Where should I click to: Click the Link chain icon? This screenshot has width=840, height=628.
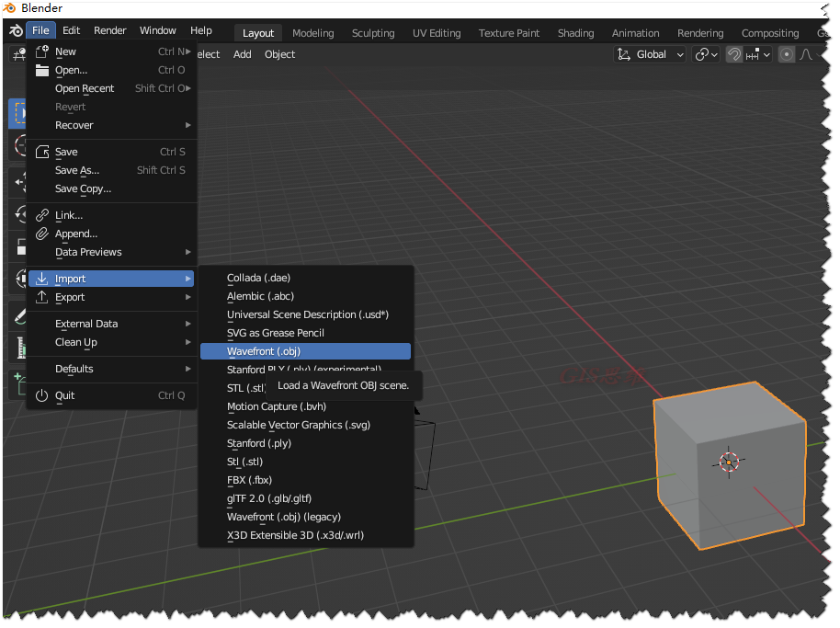click(41, 215)
